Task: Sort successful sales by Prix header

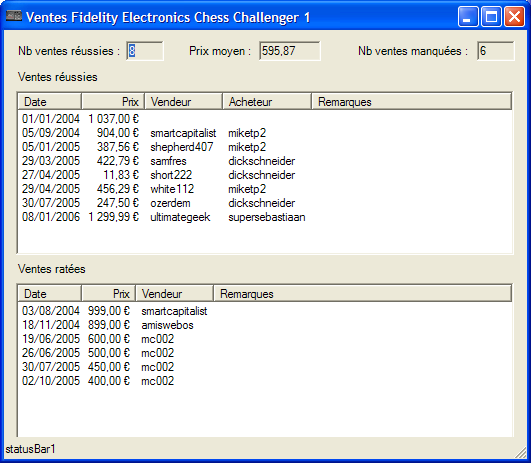Action: coord(113,102)
